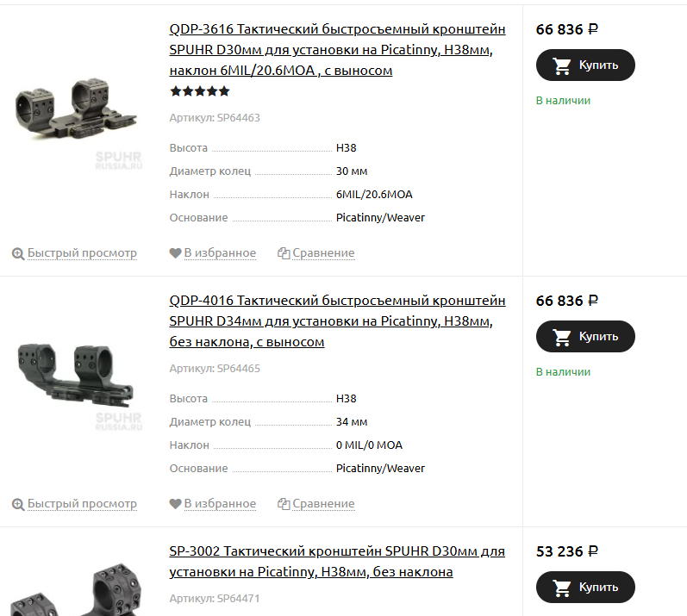Screen dimensions: 687x616
Task: Add QDP-4016 to comparison
Action: point(323,504)
